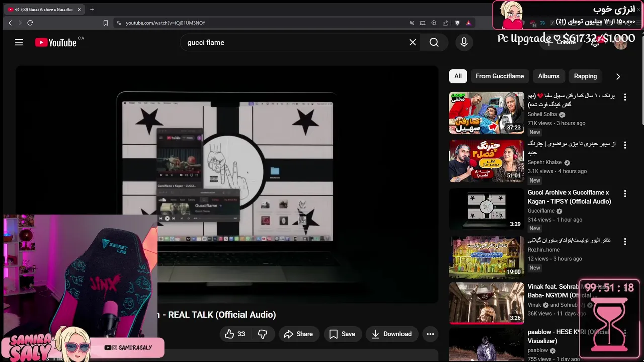Image resolution: width=644 pixels, height=362 pixels.
Task: Open the paablow channel name
Action: pyautogui.click(x=538, y=350)
